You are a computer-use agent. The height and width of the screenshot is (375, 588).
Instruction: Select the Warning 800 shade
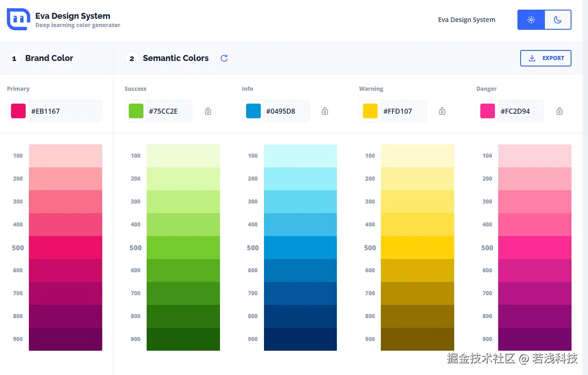click(418, 316)
